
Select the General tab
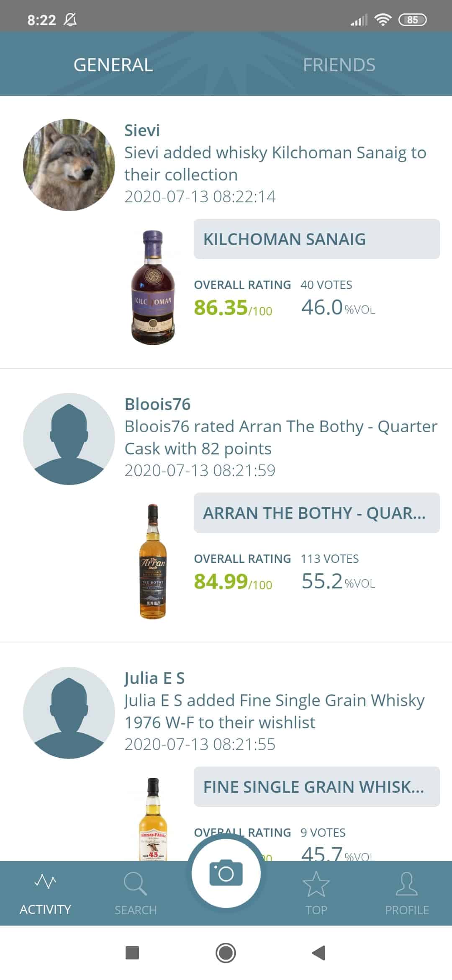[x=113, y=65]
